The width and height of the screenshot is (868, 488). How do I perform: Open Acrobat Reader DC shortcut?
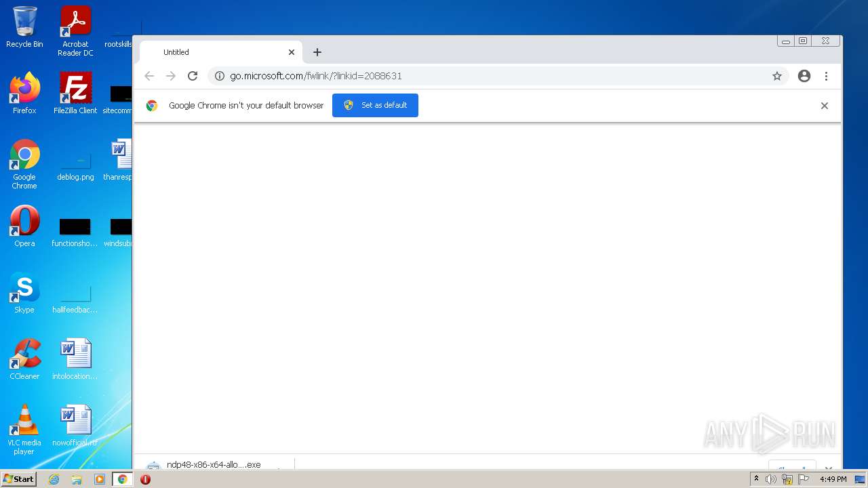(x=75, y=31)
